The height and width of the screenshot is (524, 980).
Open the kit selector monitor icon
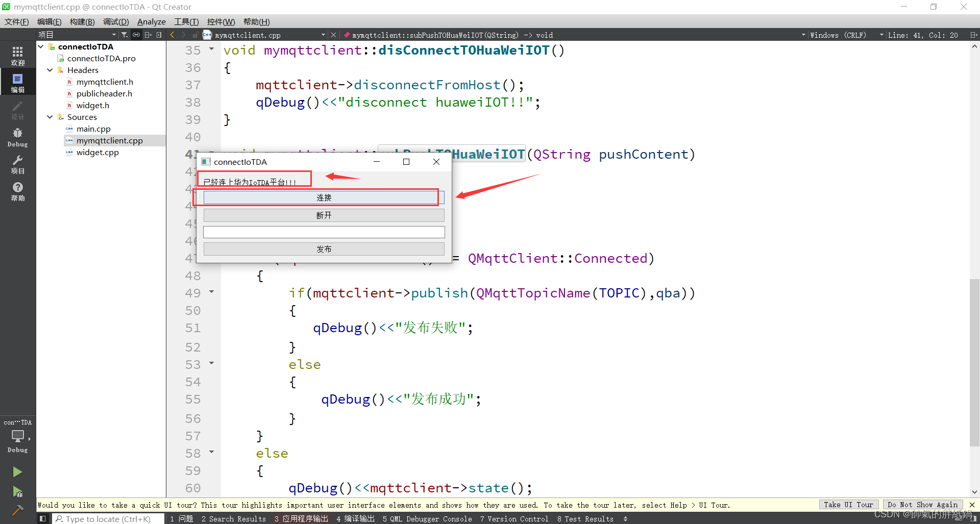click(18, 437)
